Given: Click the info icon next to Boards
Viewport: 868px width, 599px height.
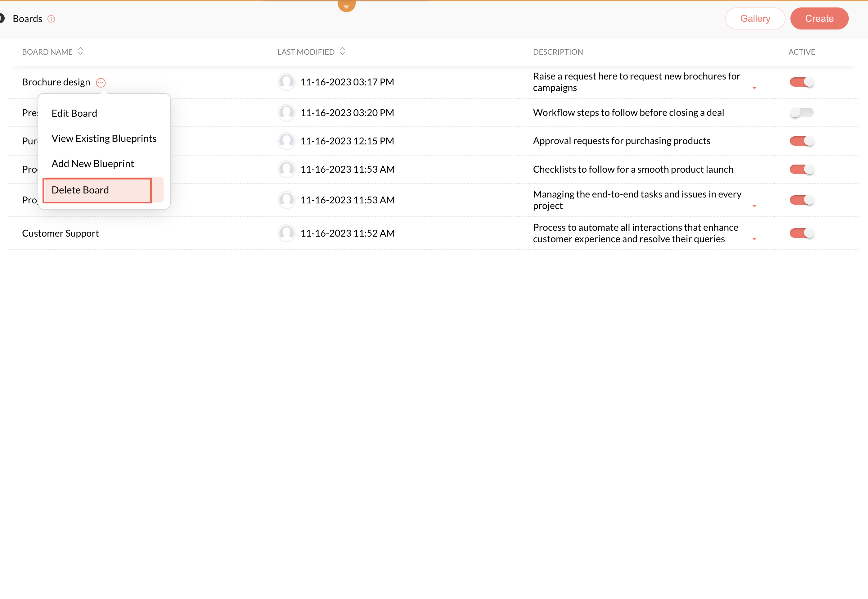Looking at the screenshot, I should (52, 19).
